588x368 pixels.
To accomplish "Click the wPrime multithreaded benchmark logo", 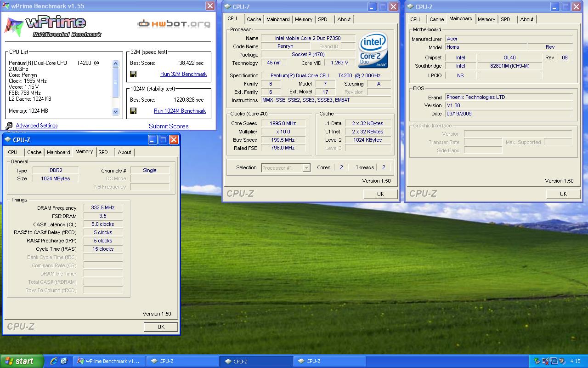I will 53,27.
